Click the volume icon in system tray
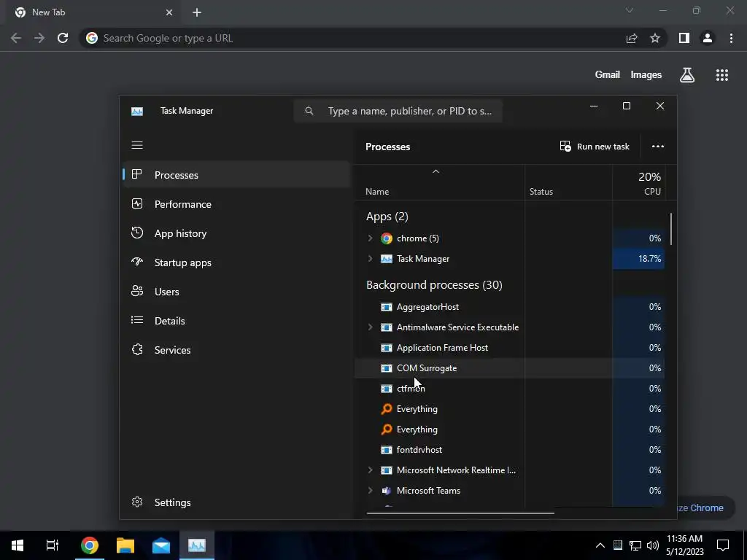747x560 pixels. [x=653, y=545]
